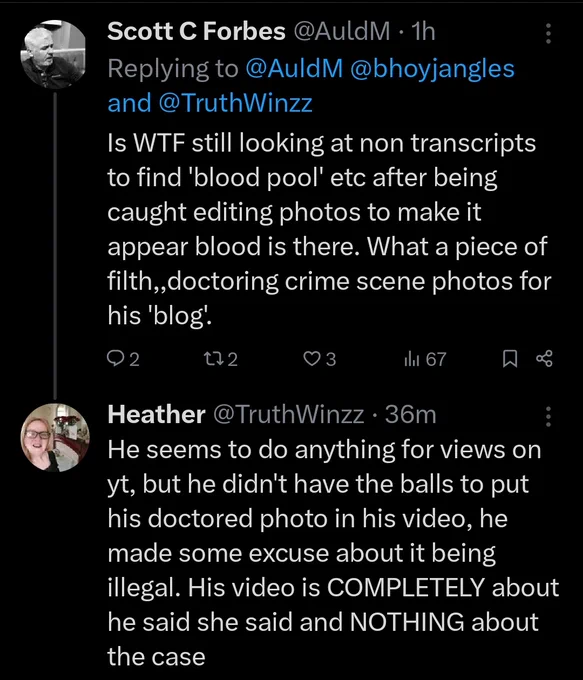This screenshot has height=680, width=583.
Task: Open the 36m timestamp permalink
Action: [410, 414]
